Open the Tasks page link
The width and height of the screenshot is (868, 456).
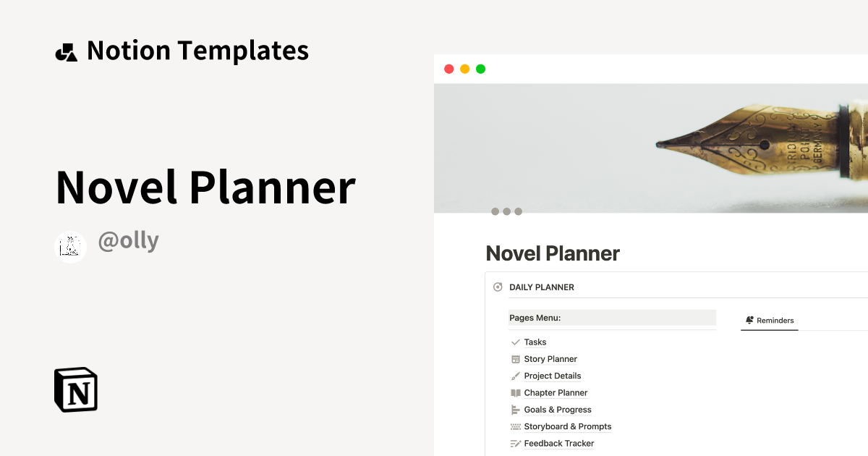[535, 342]
